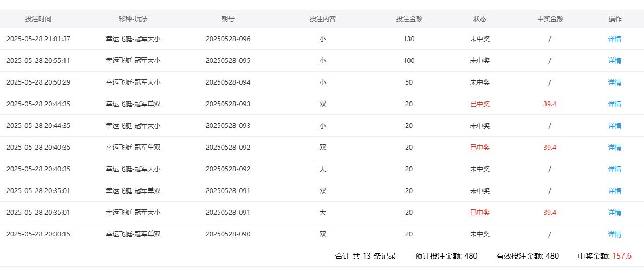The height and width of the screenshot is (269, 644).
Task: View 详情 for 092 冠军单双 bet
Action: [614, 148]
